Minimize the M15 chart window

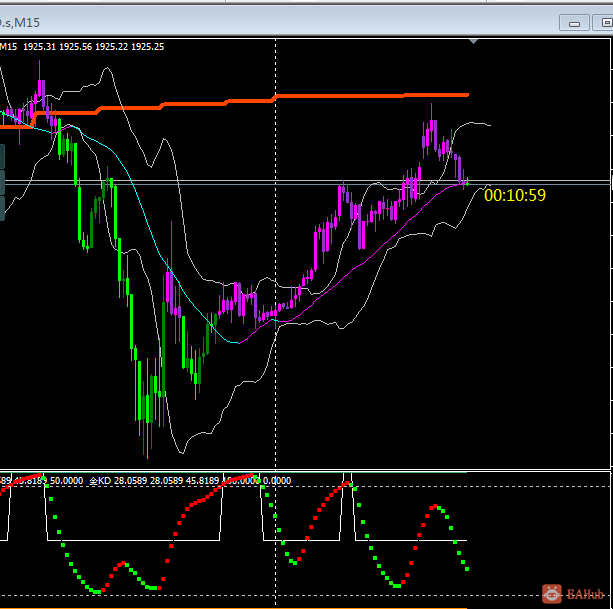[574, 23]
